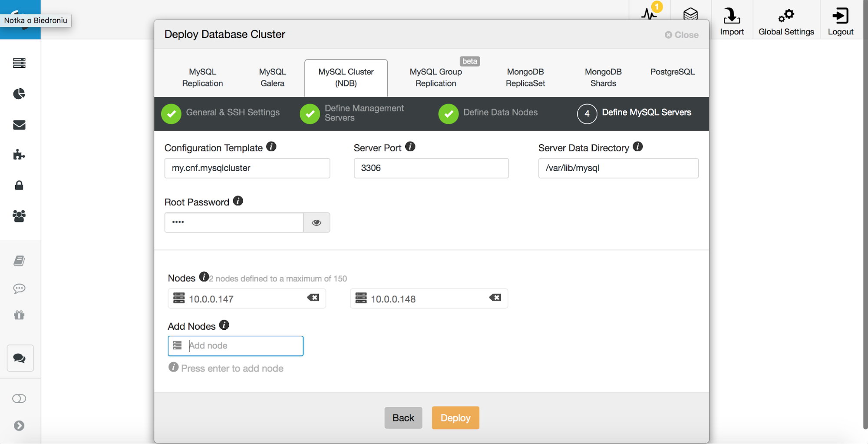Open the envelope layers icon in top bar
The image size is (868, 444).
click(690, 14)
